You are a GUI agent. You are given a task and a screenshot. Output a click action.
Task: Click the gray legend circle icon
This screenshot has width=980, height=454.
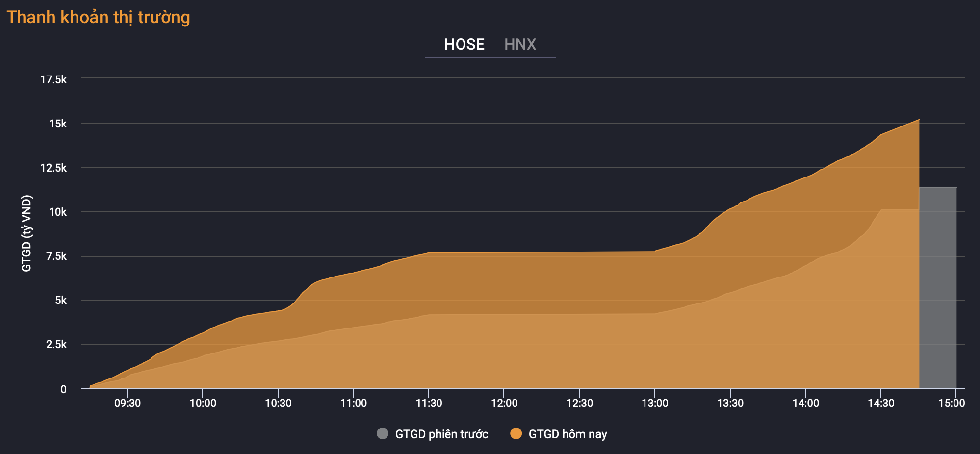coord(383,433)
